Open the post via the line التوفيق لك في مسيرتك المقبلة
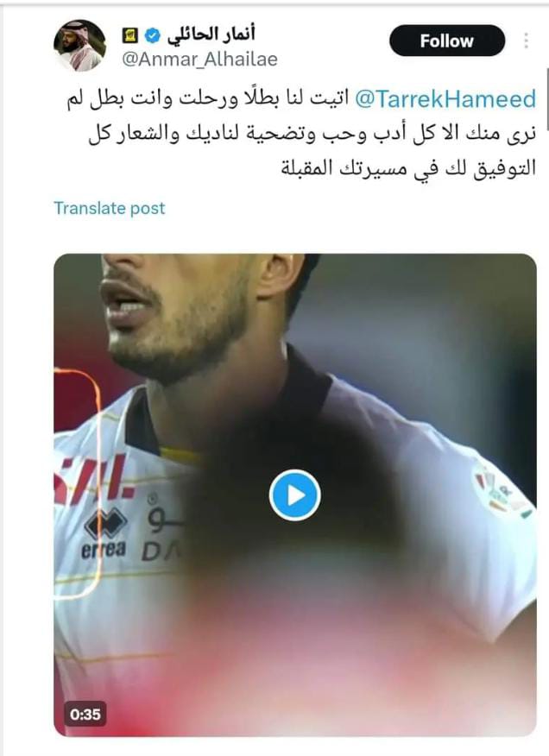The width and height of the screenshot is (549, 756). (x=408, y=167)
